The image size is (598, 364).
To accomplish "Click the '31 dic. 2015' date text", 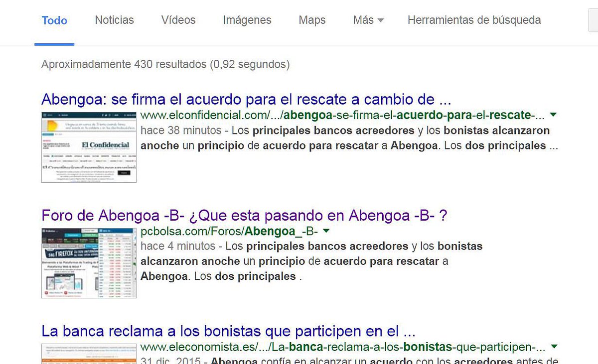I will click(171, 361).
